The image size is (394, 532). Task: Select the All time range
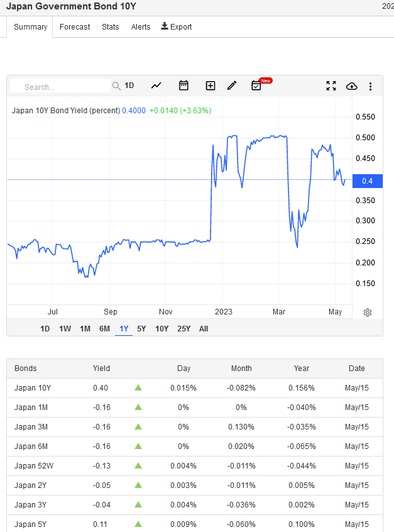(x=204, y=329)
